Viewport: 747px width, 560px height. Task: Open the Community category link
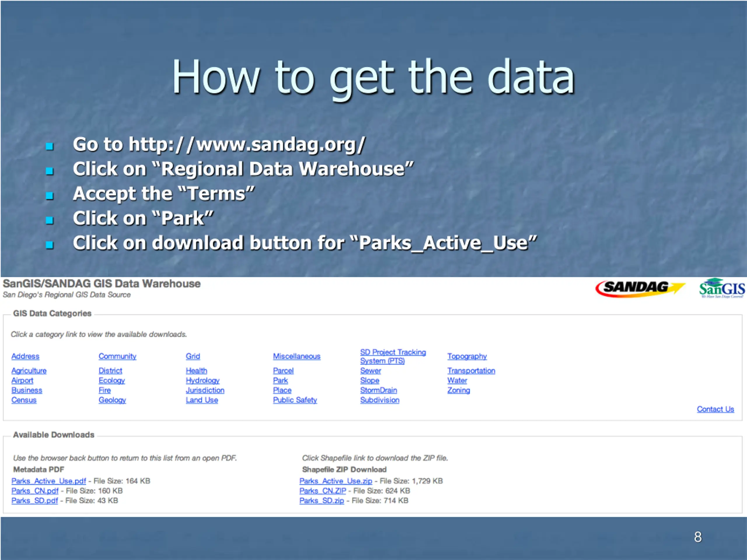click(x=118, y=356)
